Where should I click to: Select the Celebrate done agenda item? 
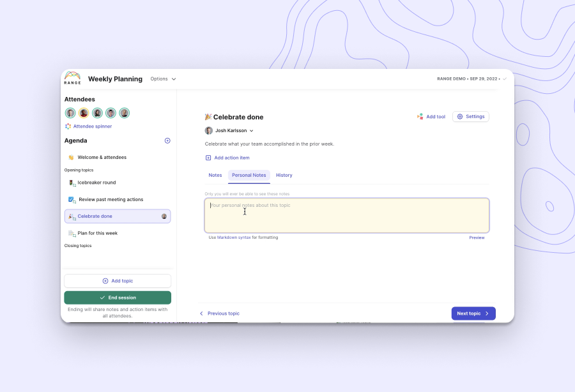coord(118,216)
